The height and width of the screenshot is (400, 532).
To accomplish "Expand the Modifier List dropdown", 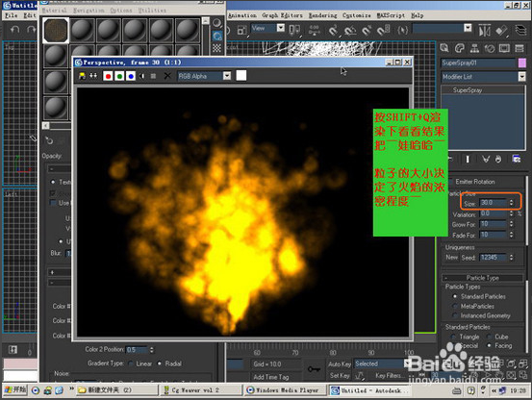I will [x=521, y=77].
